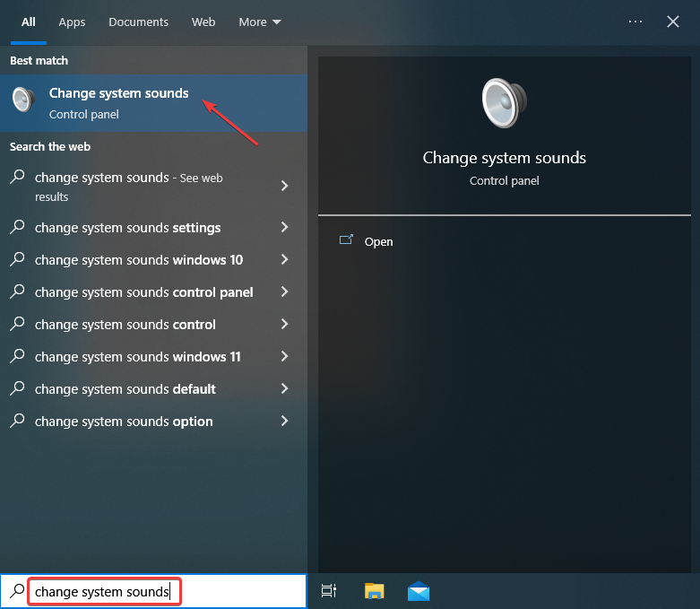
Task: Click search icon beside 'default' suggestion
Action: [17, 387]
